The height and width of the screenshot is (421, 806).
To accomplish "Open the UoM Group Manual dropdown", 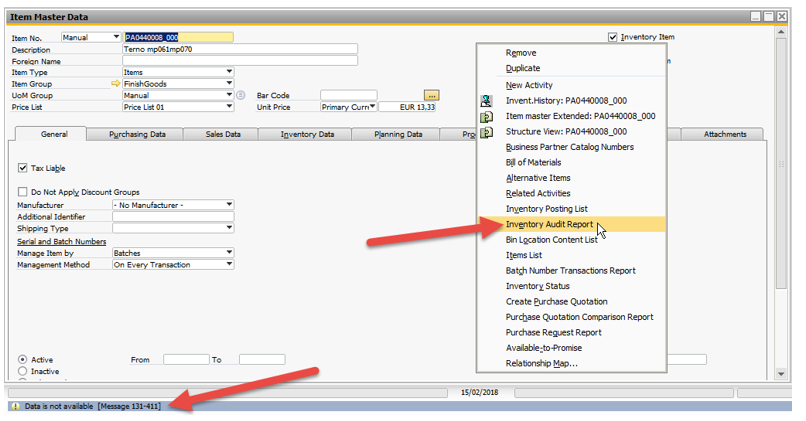I will [x=229, y=95].
